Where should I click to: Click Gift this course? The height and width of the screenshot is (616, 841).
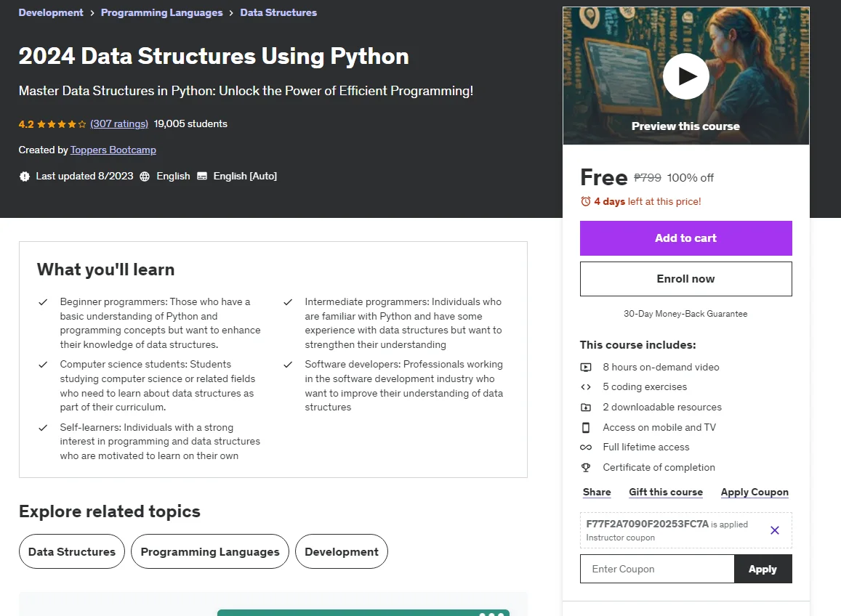pyautogui.click(x=666, y=493)
